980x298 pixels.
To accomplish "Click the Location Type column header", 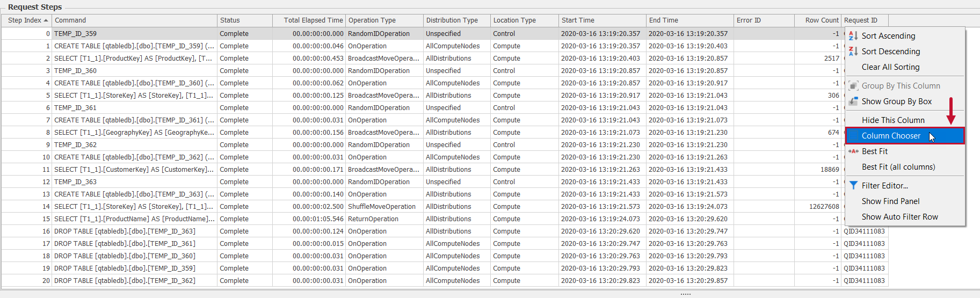I will click(525, 20).
